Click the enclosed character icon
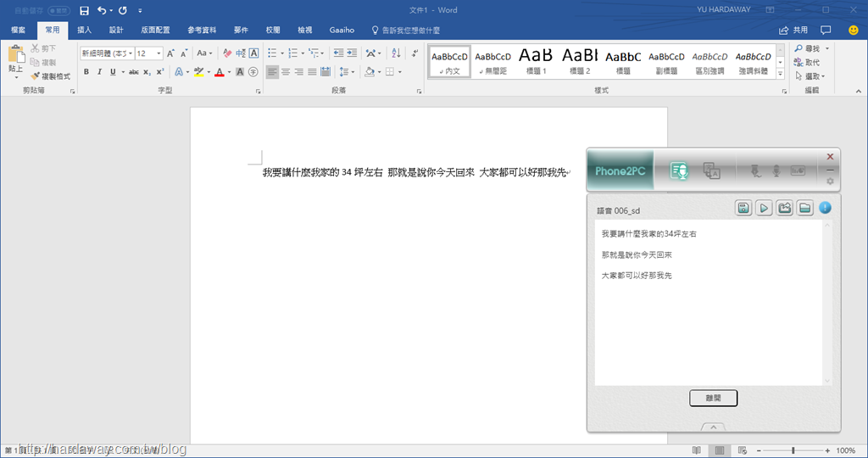 253,72
